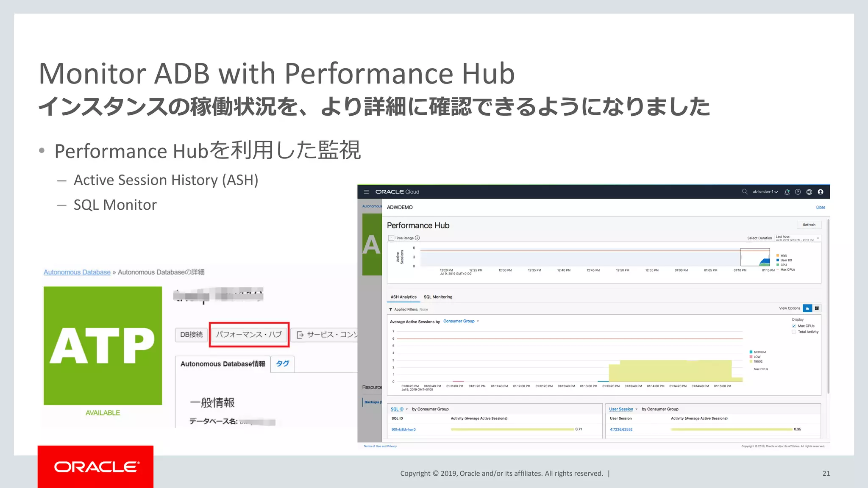Click the Backups resource menu item

[373, 402]
